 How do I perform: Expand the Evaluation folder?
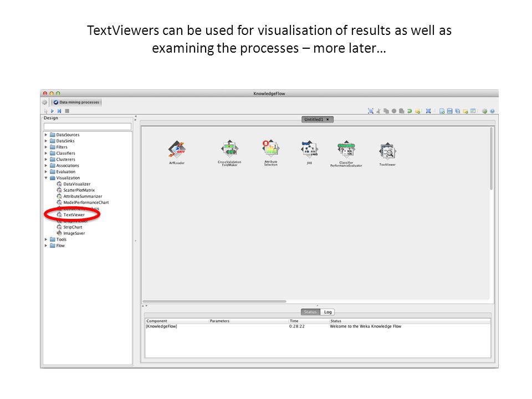tap(46, 172)
